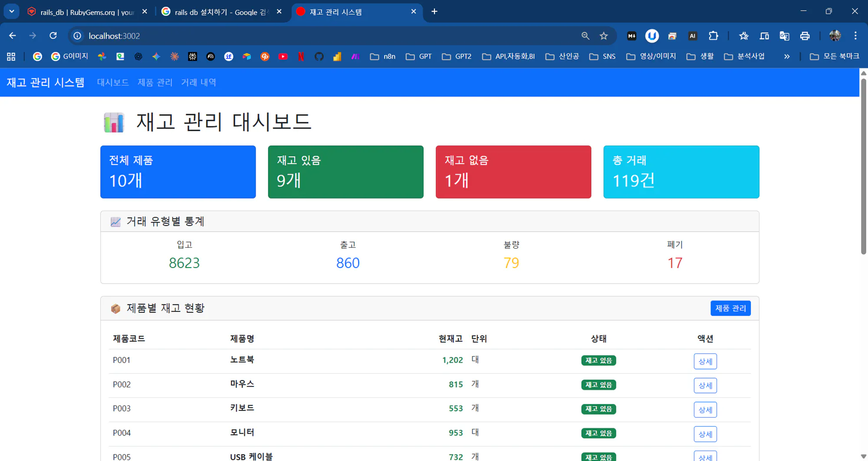Open the Netflix bookmark icon
Screen dimensions: 868x461
(301, 56)
